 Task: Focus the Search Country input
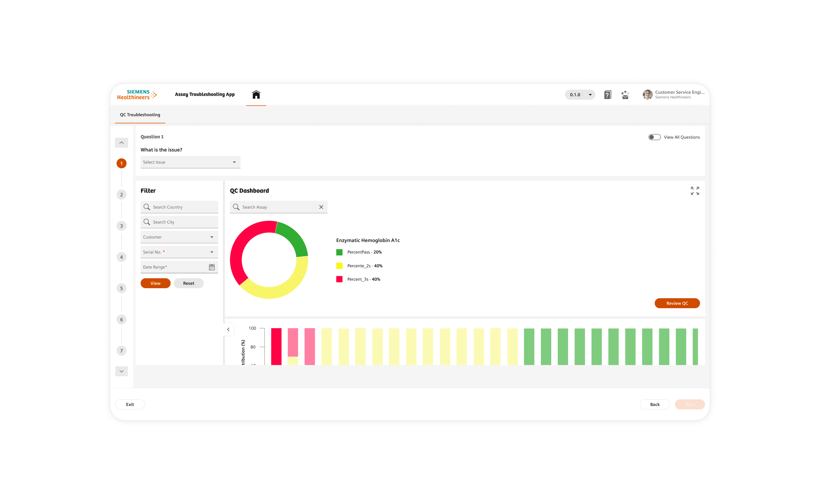(x=179, y=207)
